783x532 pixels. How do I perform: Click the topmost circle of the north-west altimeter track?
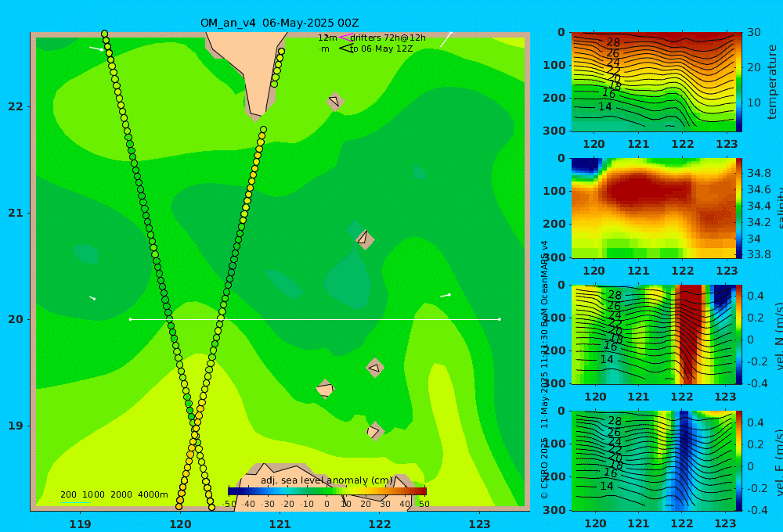pos(104,34)
